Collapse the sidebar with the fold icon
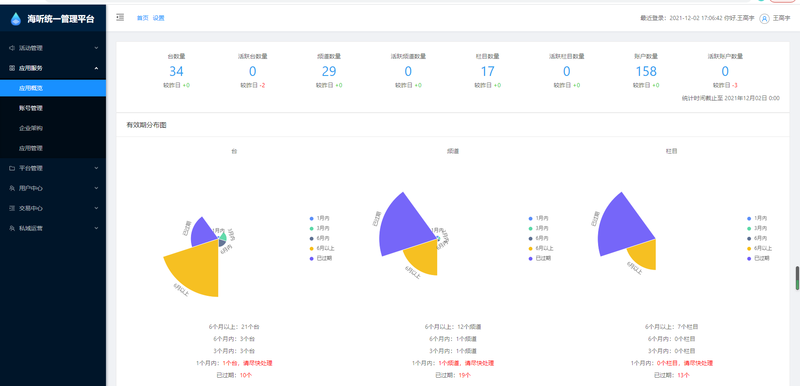 click(x=120, y=18)
